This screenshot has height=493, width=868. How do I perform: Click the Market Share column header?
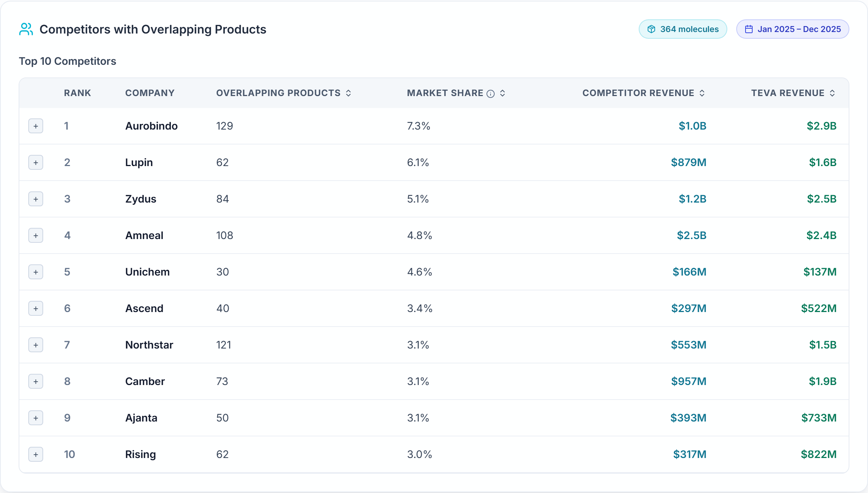[x=445, y=93]
